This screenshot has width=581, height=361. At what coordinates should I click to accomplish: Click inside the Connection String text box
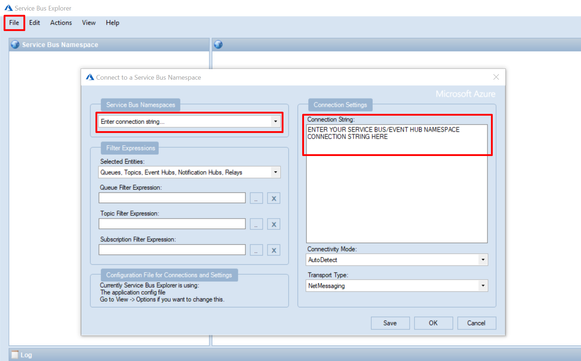point(397,183)
